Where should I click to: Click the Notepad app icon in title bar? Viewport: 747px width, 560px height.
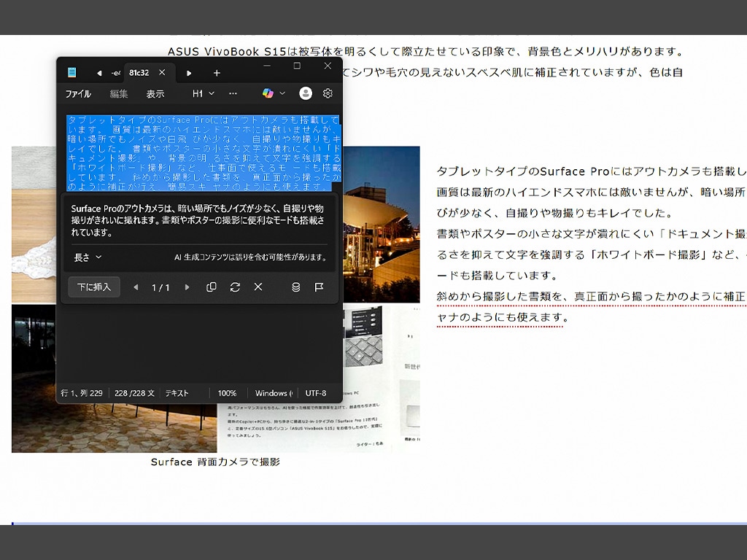tap(72, 72)
